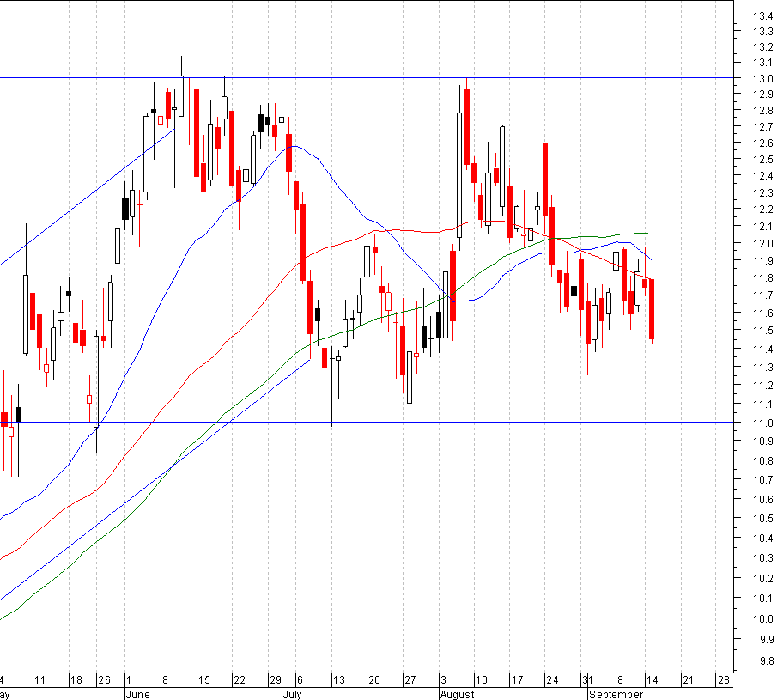Click the date label 17 on time axis

point(518,679)
